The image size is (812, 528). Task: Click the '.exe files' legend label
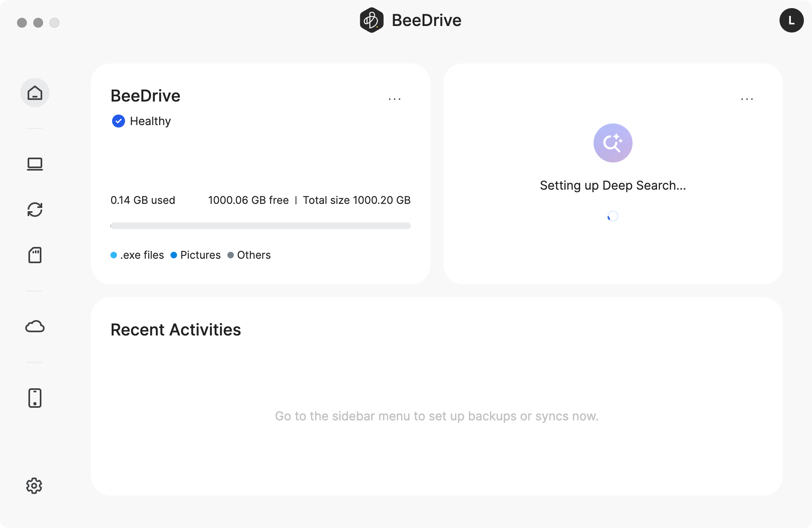point(142,255)
